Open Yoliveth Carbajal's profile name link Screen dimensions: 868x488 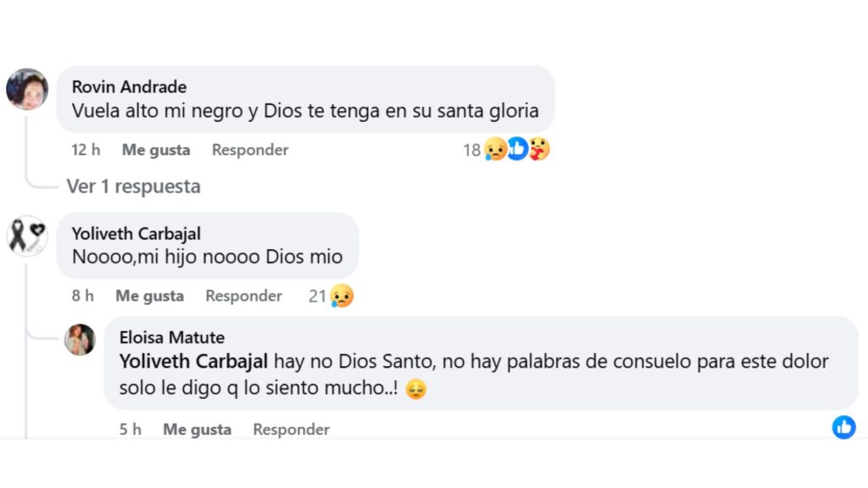coord(136,234)
